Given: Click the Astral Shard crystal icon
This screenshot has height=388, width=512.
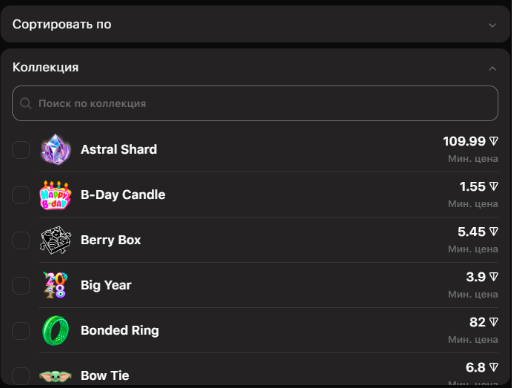Looking at the screenshot, I should (x=55, y=150).
